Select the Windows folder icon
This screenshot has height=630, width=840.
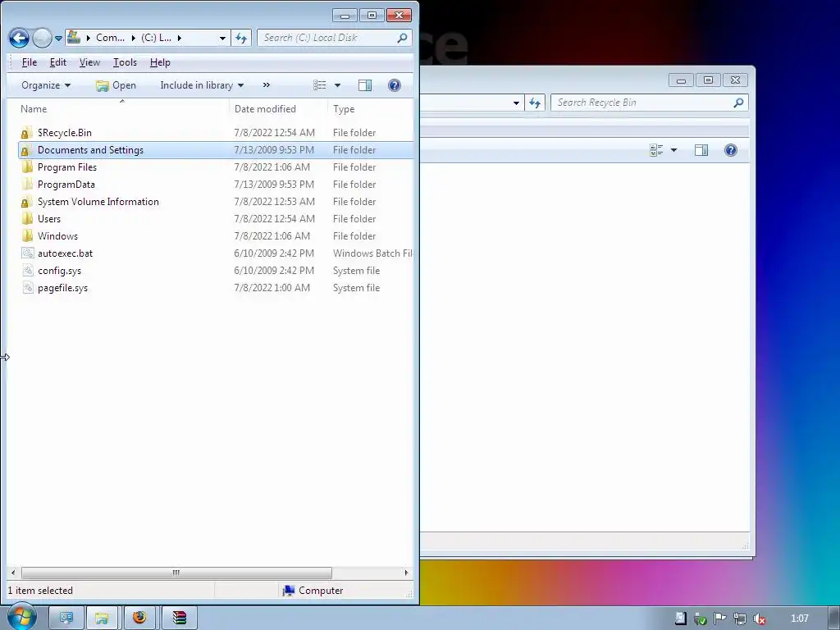point(27,235)
